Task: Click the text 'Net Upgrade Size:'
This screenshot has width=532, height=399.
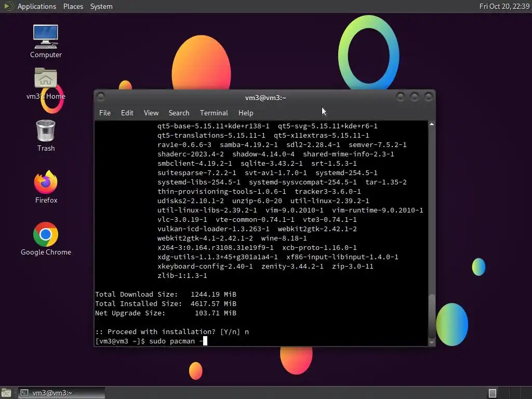Action: 130,313
